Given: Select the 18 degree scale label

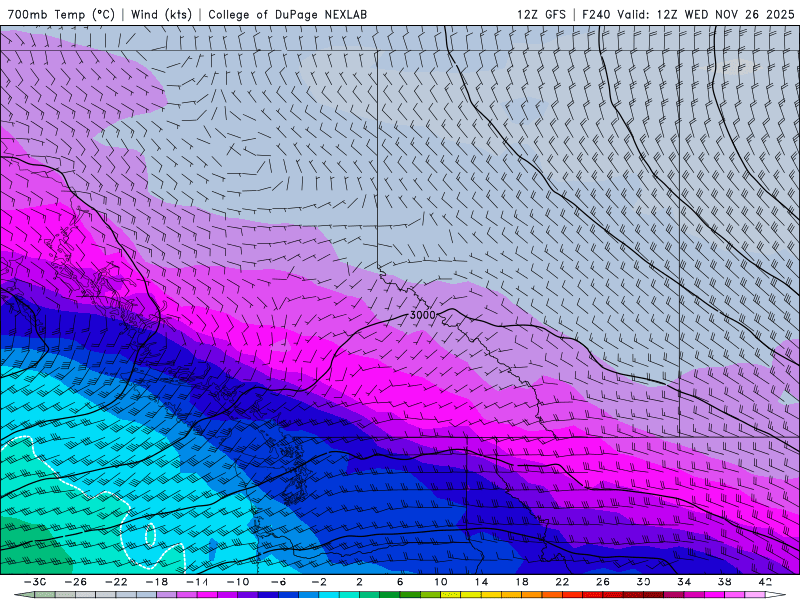Looking at the screenshot, I should click(x=522, y=582).
